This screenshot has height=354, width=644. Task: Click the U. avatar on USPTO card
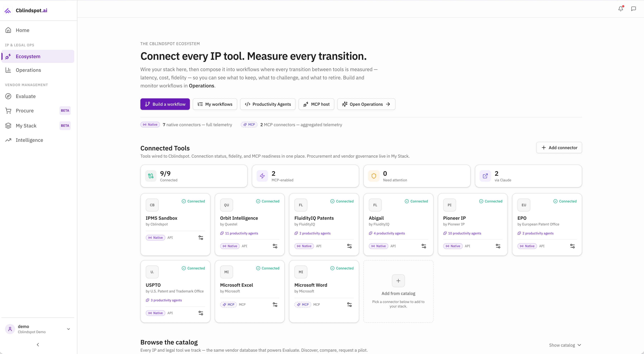(152, 272)
